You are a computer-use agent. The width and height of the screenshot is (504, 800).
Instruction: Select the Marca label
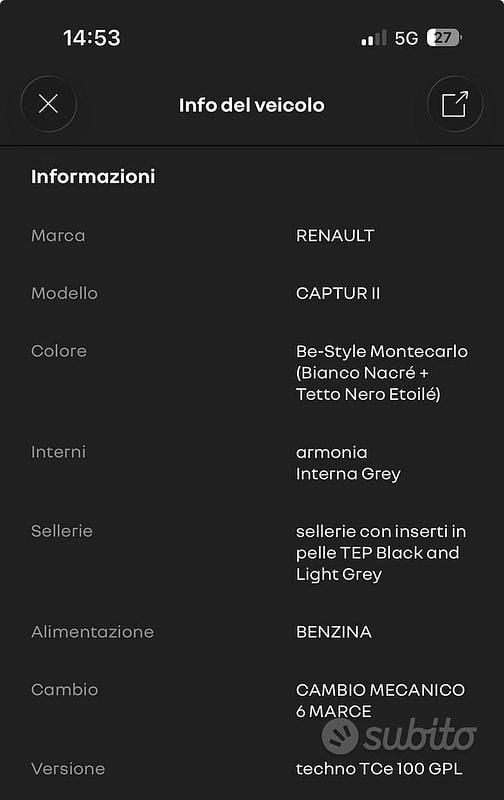point(58,236)
